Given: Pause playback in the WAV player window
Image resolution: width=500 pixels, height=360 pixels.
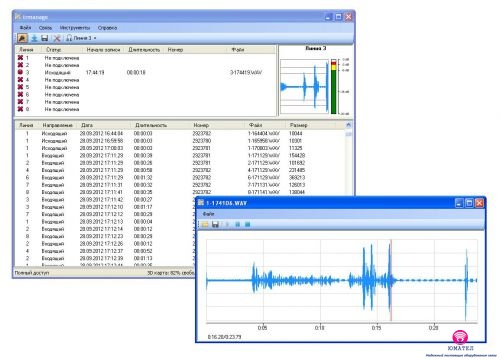Looking at the screenshot, I should (238, 224).
